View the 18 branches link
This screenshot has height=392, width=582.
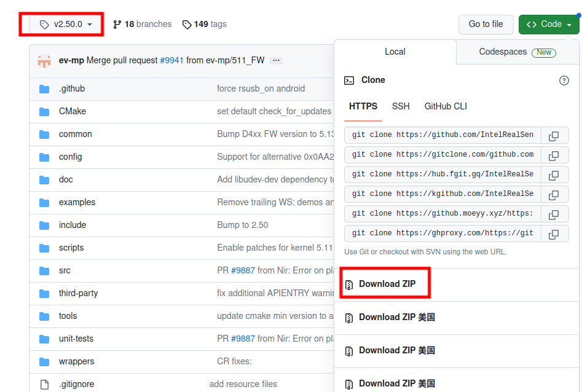143,25
